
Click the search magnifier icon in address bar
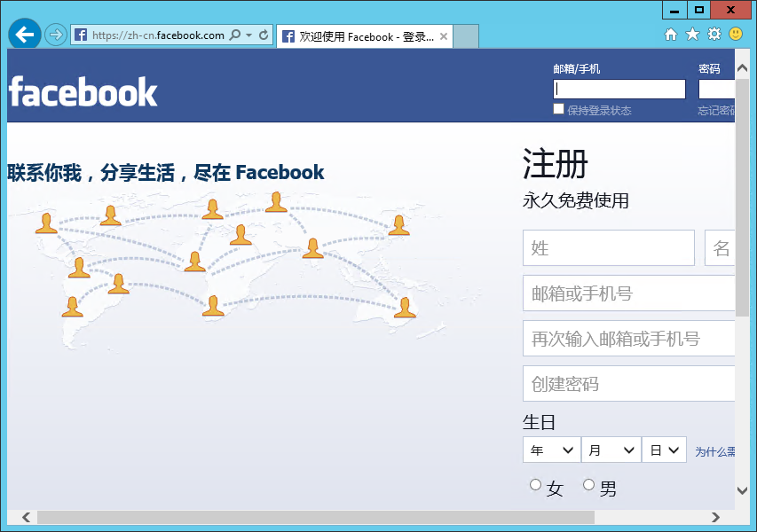point(235,35)
